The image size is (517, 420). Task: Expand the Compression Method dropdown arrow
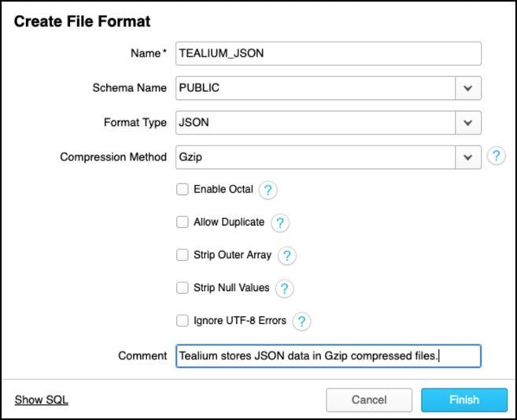tap(468, 157)
